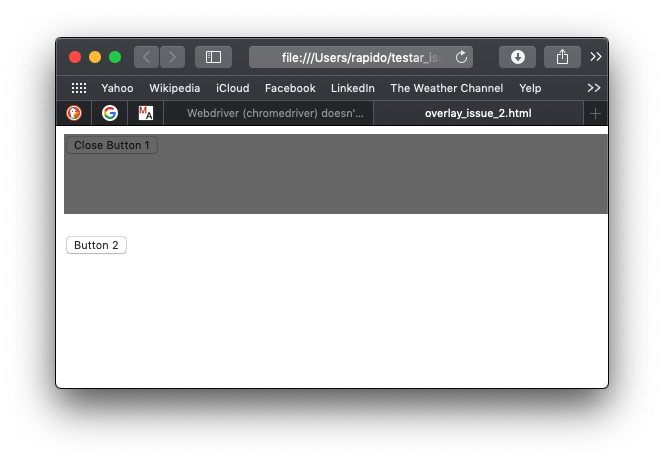Select the overlay_issue_2.html tab

(x=479, y=113)
